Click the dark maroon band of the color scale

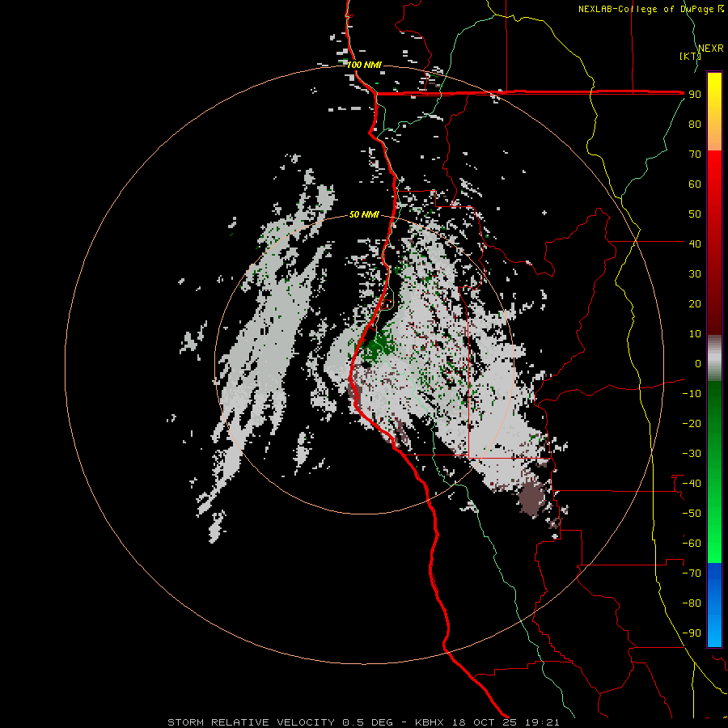(x=714, y=297)
